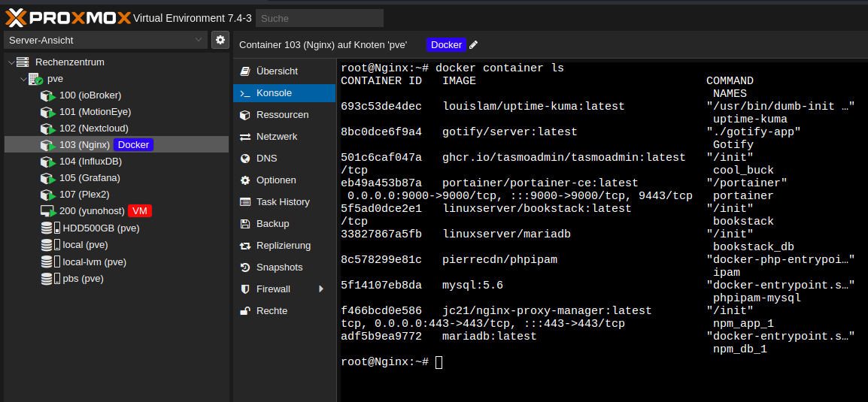Image resolution: width=868 pixels, height=402 pixels.
Task: Collapse the Rechenzentrum tree node
Action: [x=11, y=62]
